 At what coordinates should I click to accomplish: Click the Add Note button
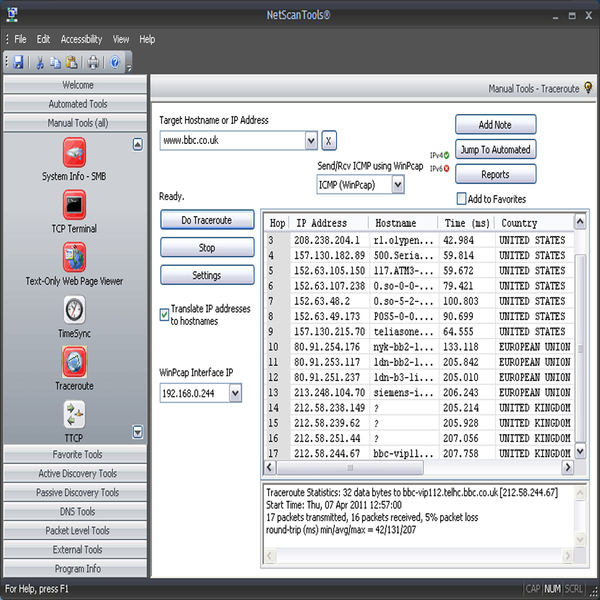[x=495, y=125]
